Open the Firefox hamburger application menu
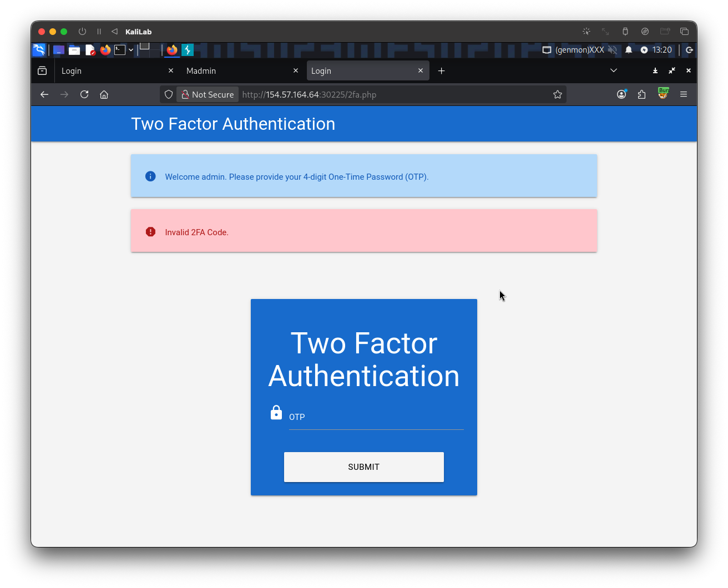728x588 pixels. coord(684,94)
